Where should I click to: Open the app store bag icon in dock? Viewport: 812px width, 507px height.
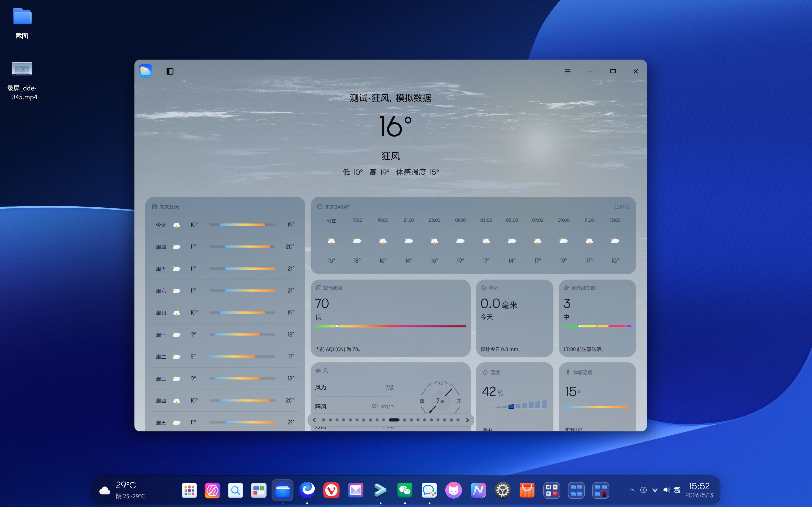click(x=527, y=490)
